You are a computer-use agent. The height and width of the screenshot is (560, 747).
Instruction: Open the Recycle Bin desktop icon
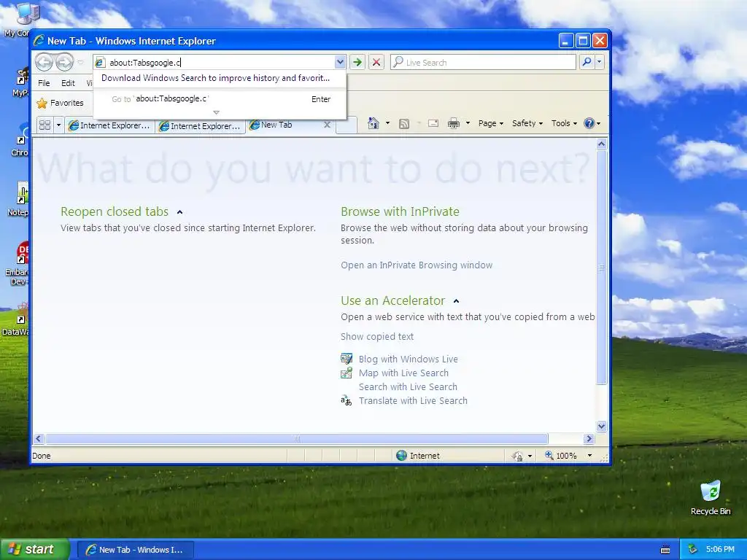711,498
